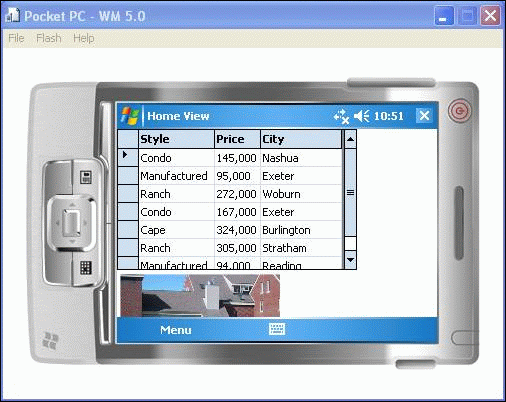Viewport: 506px width, 402px height.
Task: Click the house photo thumbnail
Action: tap(200, 295)
